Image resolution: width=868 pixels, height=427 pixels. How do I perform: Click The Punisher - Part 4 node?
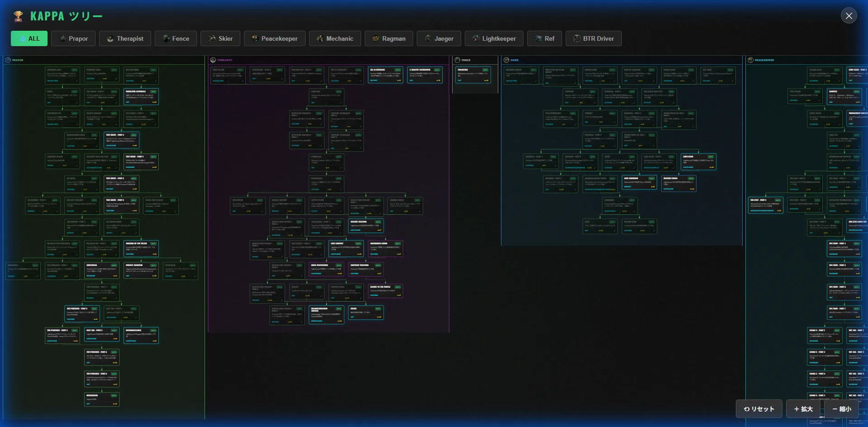point(62,336)
